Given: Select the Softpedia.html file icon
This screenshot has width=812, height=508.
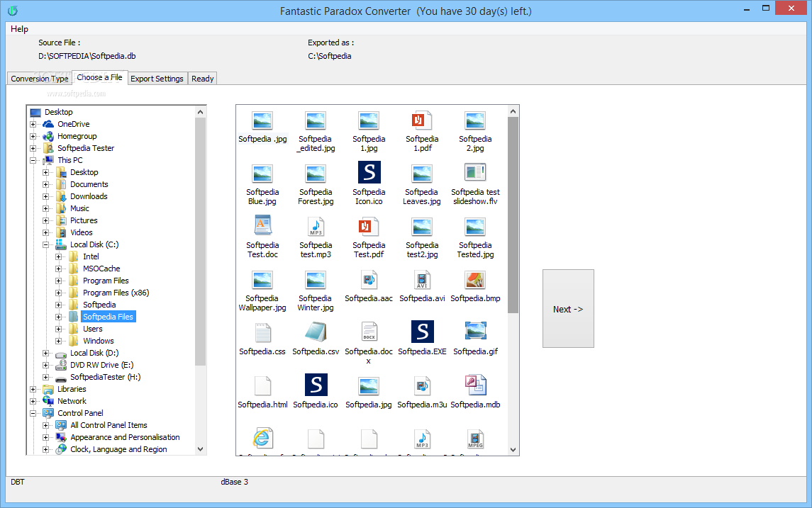Looking at the screenshot, I should click(262, 385).
